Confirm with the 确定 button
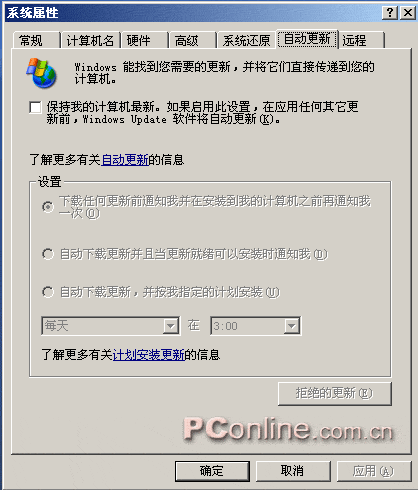 [212, 471]
